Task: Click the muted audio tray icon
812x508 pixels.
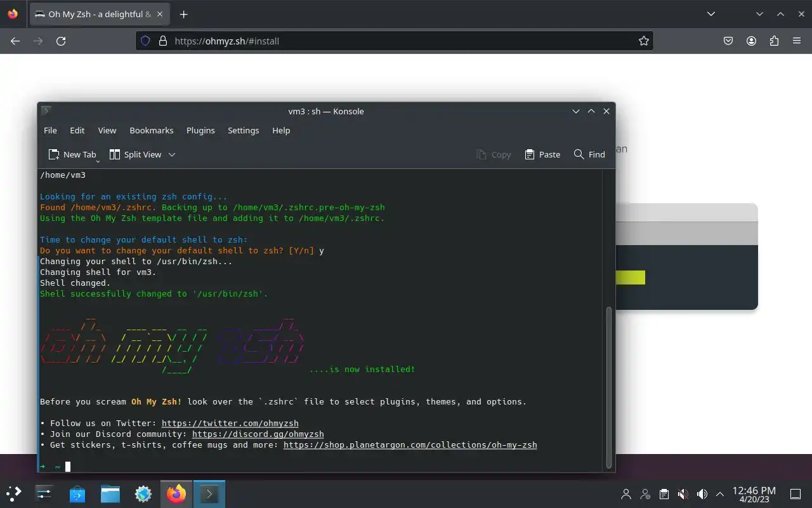Action: 683,494
